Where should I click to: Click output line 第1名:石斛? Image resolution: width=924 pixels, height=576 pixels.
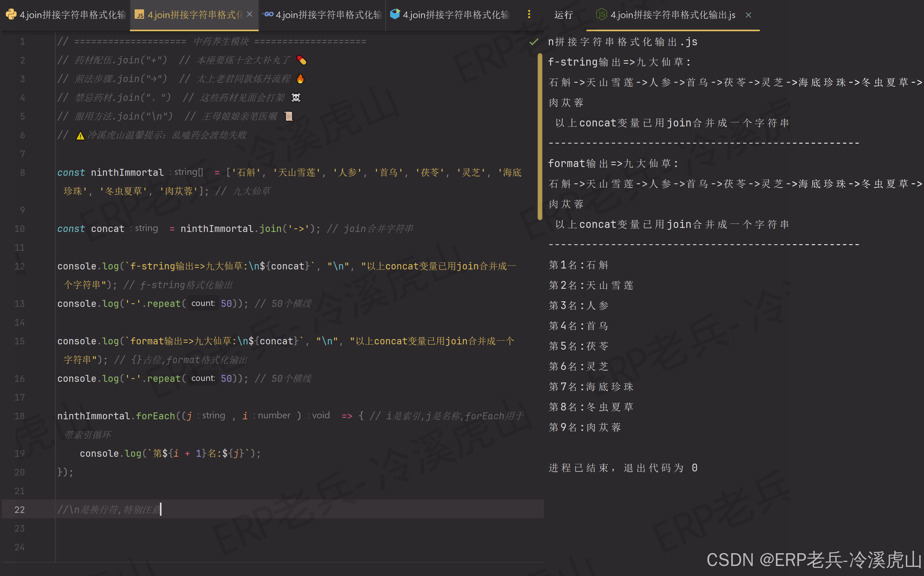click(579, 265)
